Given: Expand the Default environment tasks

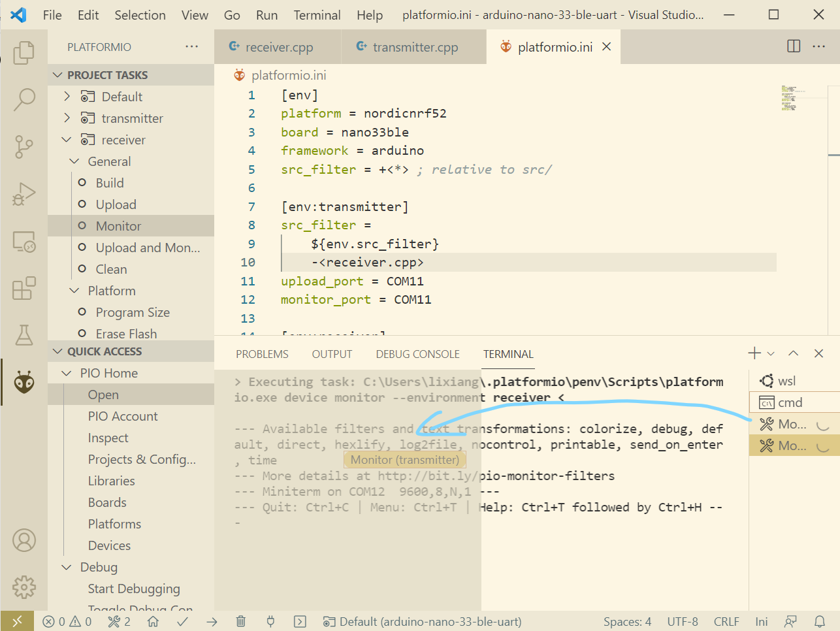Looking at the screenshot, I should point(67,97).
